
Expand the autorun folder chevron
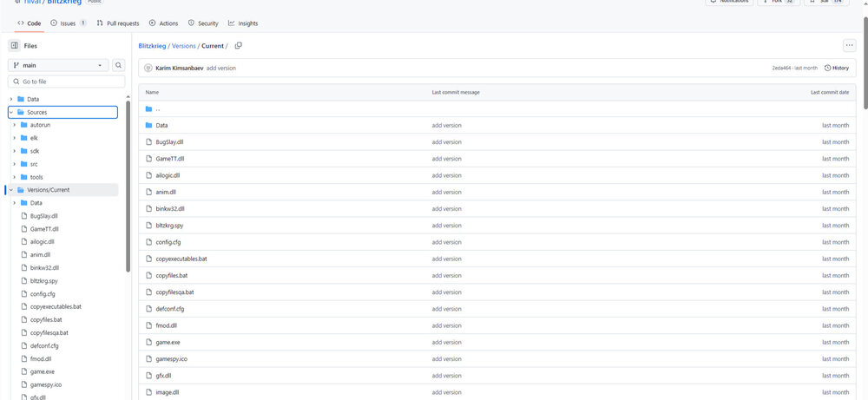[15, 125]
